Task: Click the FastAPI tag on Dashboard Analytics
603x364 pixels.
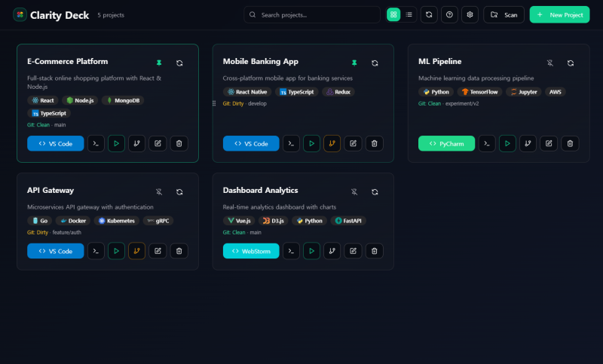Action: click(348, 221)
